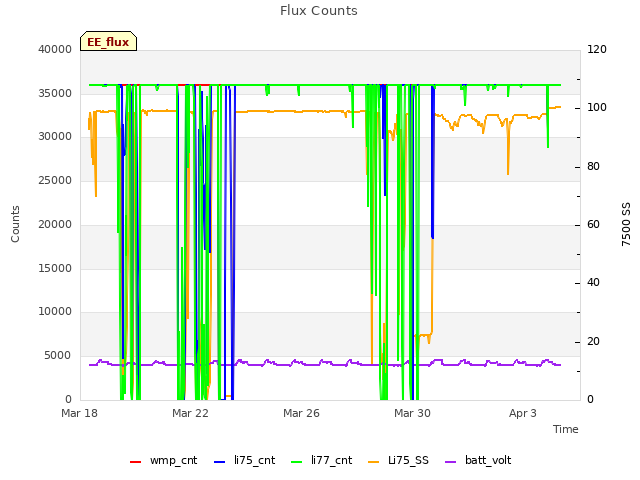Click the 25000 left axis tick
Viewport: 640px width, 480px height.
click(55, 180)
